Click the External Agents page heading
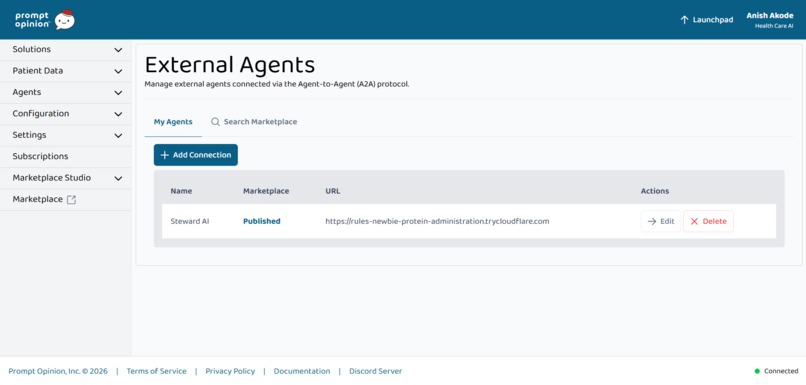Image resolution: width=806 pixels, height=385 pixels. [230, 65]
